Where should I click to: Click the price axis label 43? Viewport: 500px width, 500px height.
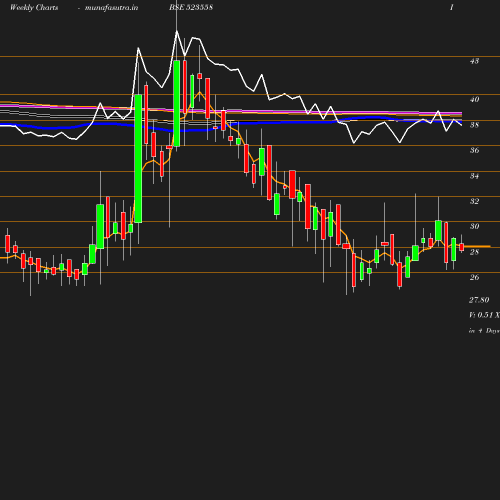(x=474, y=61)
